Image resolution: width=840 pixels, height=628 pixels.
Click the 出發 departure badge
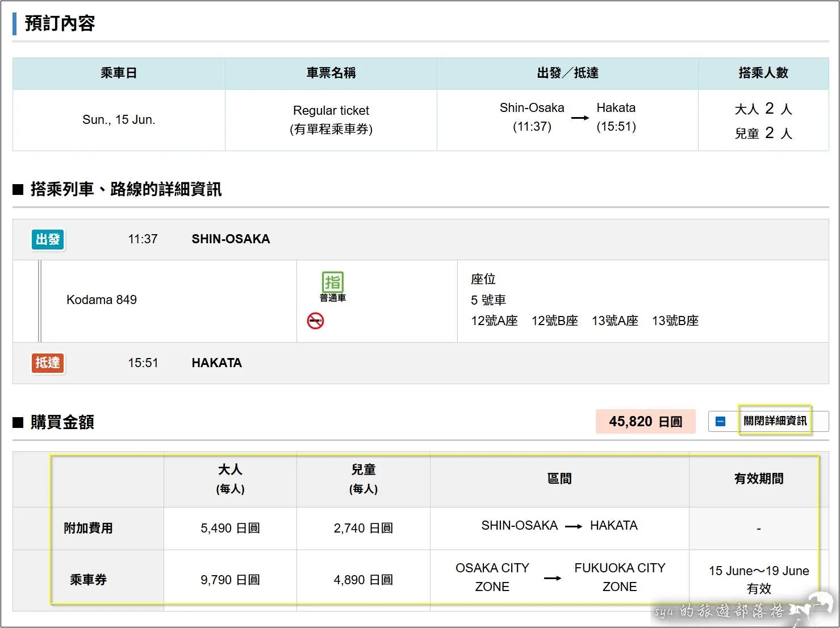48,239
